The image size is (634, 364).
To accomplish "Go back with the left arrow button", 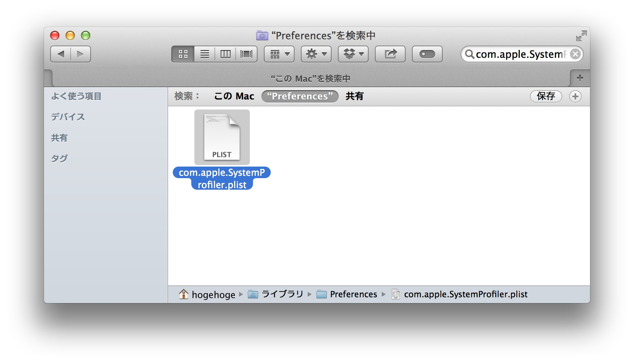I will click(x=61, y=54).
